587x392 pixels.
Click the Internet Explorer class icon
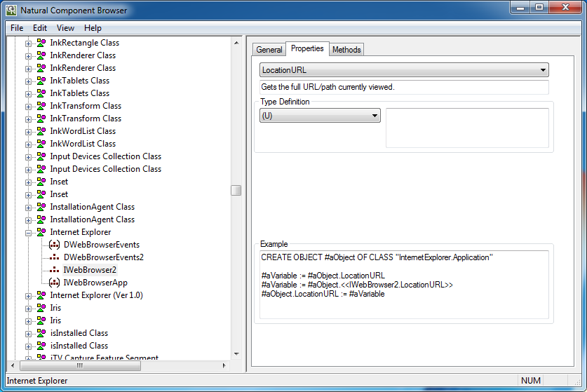(41, 232)
